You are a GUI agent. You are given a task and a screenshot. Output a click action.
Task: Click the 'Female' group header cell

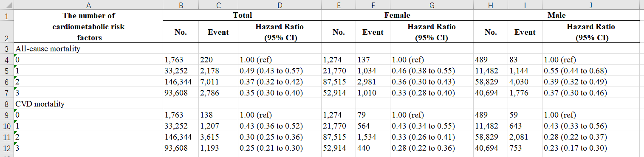(x=398, y=16)
